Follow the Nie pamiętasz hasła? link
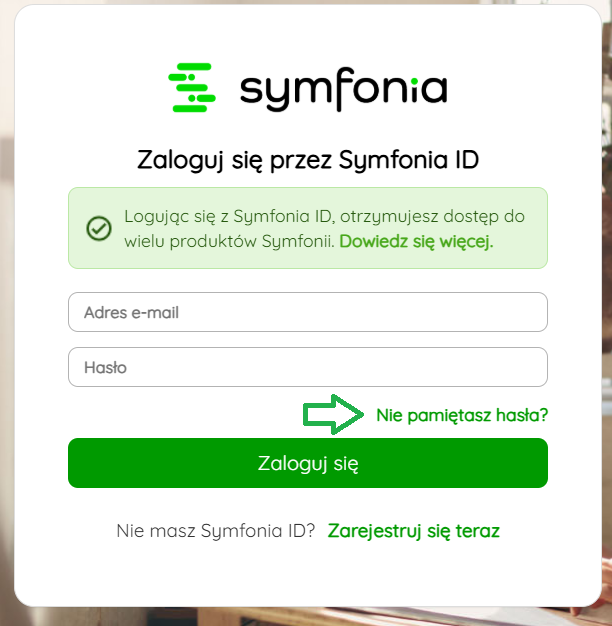 tap(462, 415)
